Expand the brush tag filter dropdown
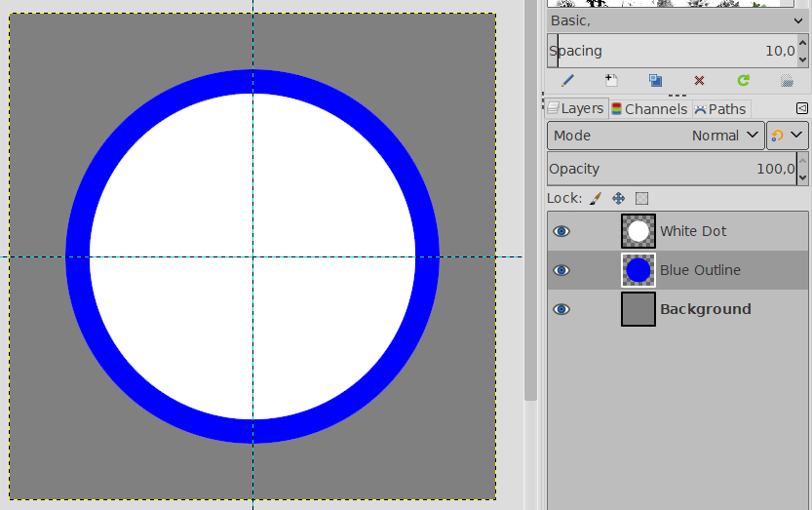This screenshot has height=510, width=812. pos(797,20)
